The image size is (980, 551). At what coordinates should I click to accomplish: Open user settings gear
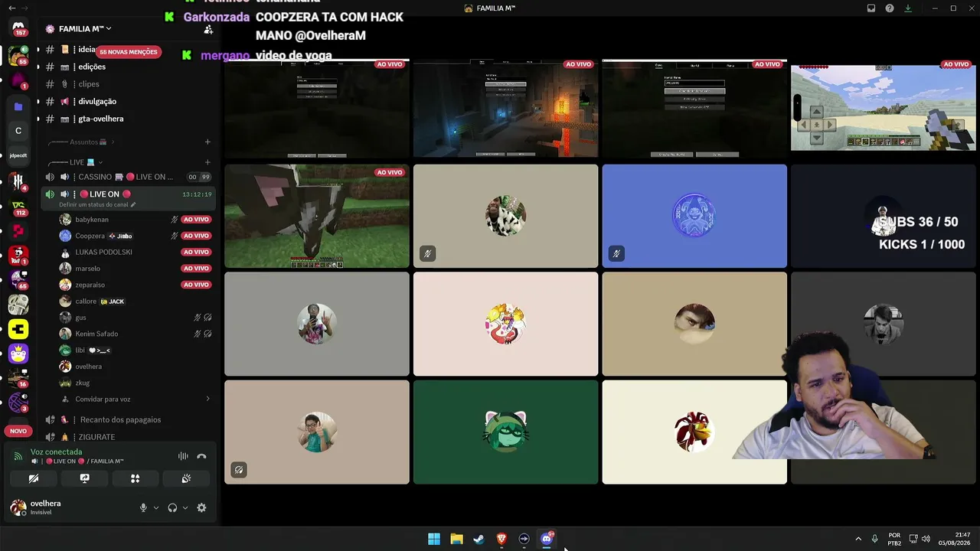click(201, 507)
